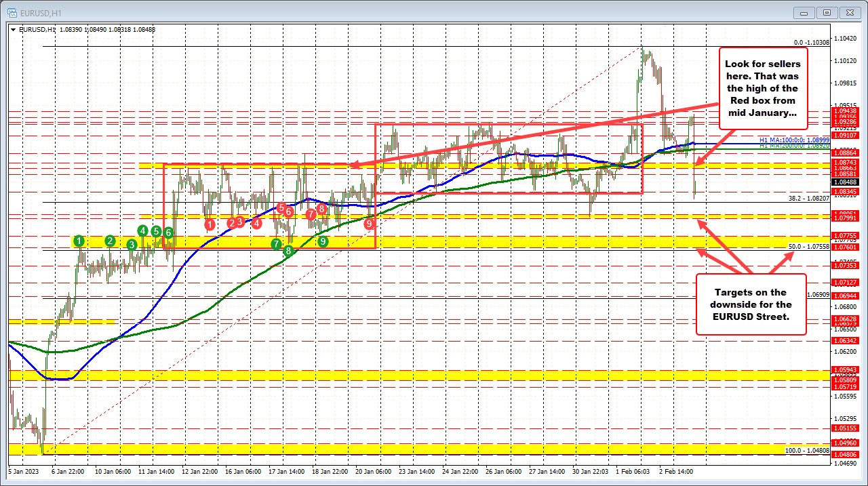868x486 pixels.
Task: Select green circle marker number 9
Action: click(323, 241)
